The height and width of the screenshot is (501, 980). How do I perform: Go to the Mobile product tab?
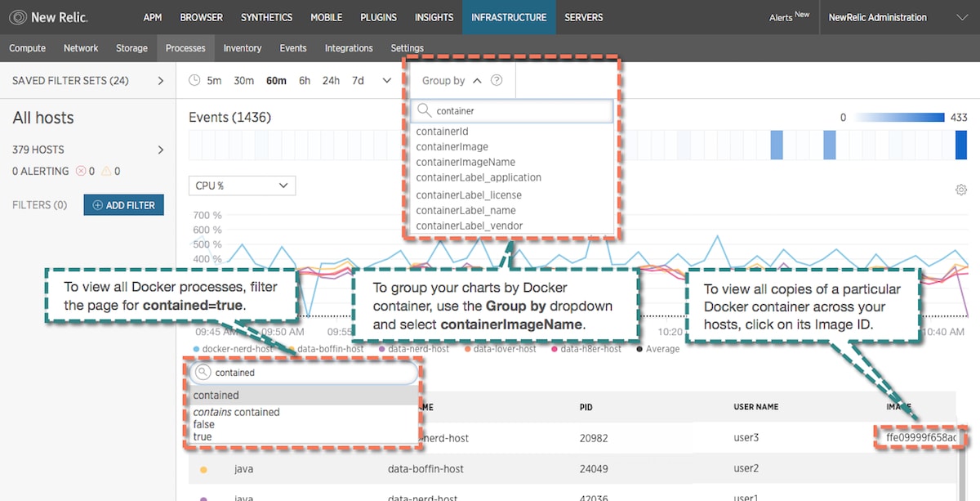pyautogui.click(x=327, y=17)
